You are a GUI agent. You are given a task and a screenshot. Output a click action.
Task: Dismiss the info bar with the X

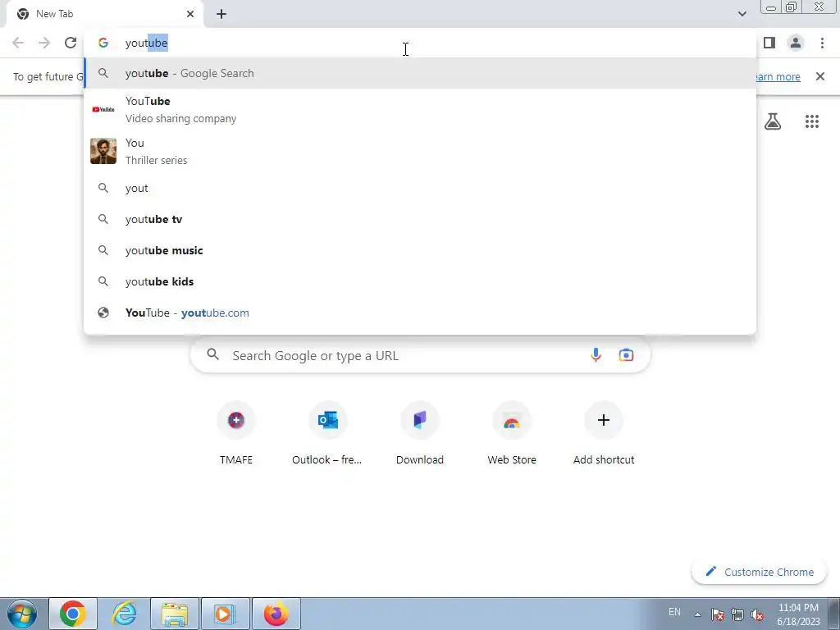click(x=820, y=76)
